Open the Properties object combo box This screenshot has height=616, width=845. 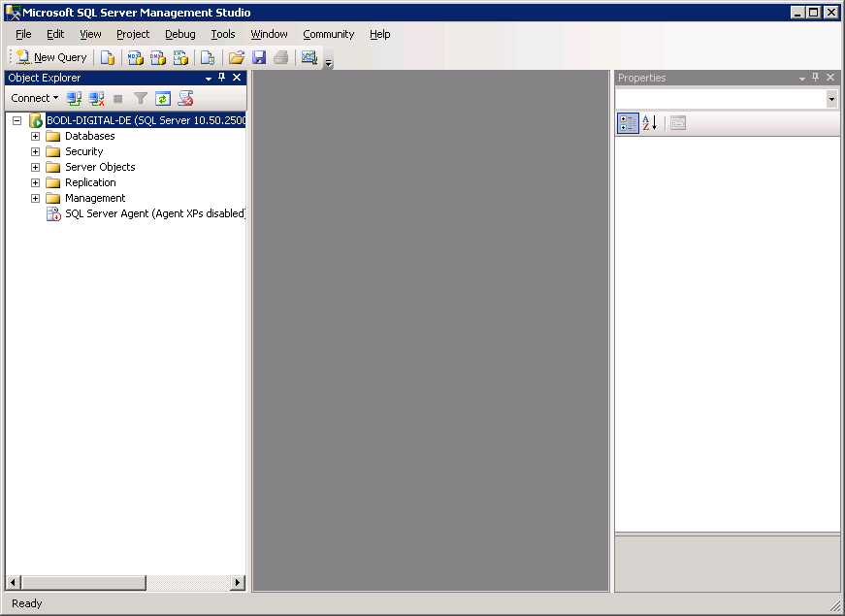[727, 99]
